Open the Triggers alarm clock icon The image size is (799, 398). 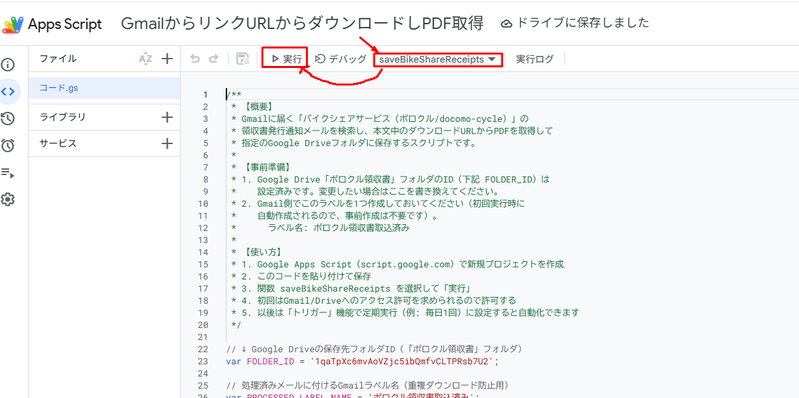7,146
